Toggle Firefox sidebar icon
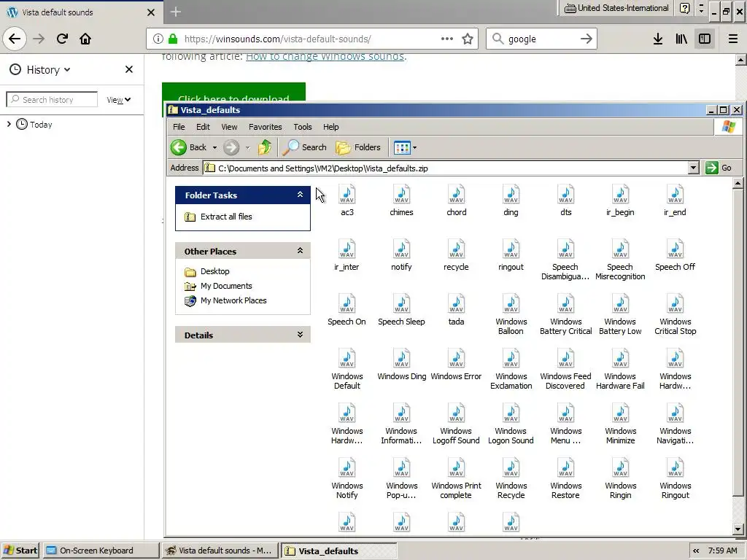 click(x=705, y=39)
